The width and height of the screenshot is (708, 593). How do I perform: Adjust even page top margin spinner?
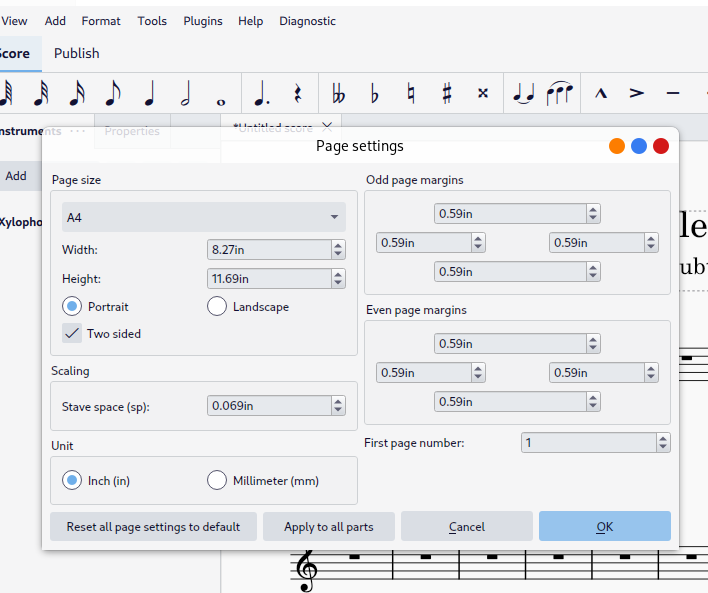tap(593, 344)
